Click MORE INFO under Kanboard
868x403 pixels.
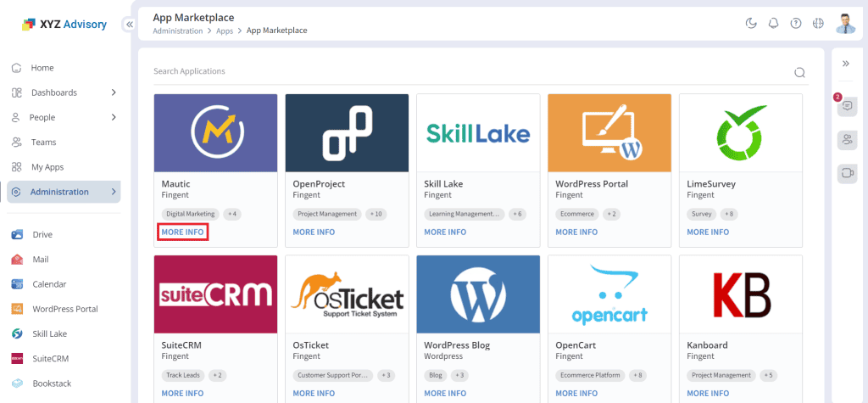coord(708,394)
